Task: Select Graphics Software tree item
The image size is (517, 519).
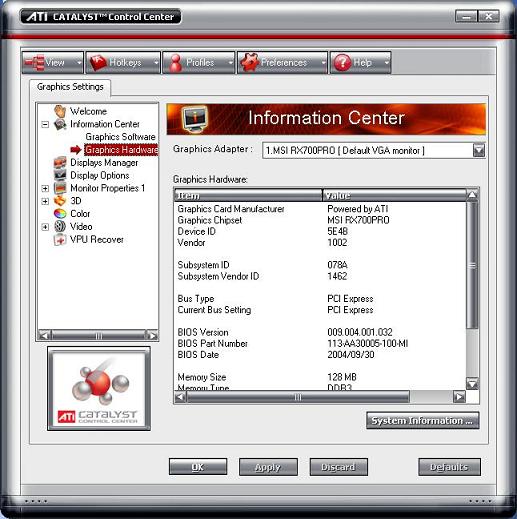Action: coord(120,137)
